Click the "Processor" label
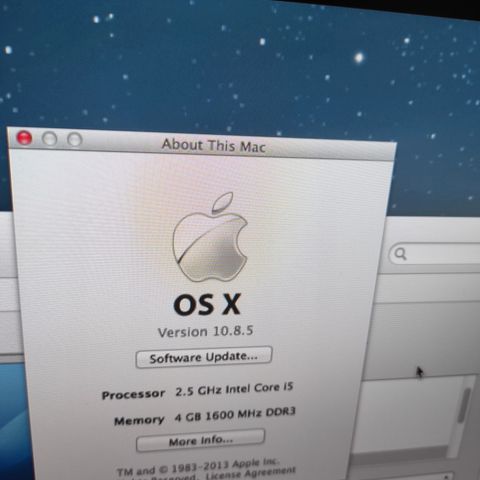This screenshot has width=480, height=480. (133, 394)
